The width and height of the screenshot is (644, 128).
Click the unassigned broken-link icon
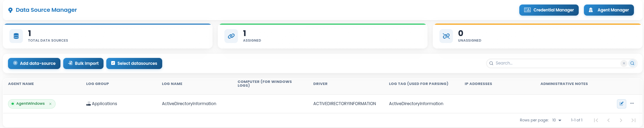(x=446, y=36)
